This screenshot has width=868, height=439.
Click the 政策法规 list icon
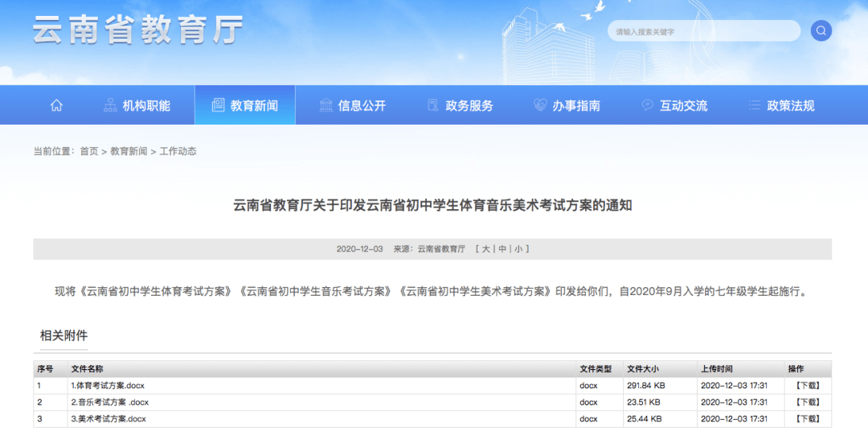[755, 105]
